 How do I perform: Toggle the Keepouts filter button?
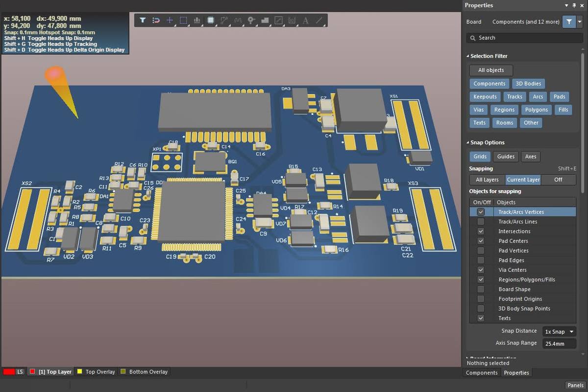click(485, 97)
